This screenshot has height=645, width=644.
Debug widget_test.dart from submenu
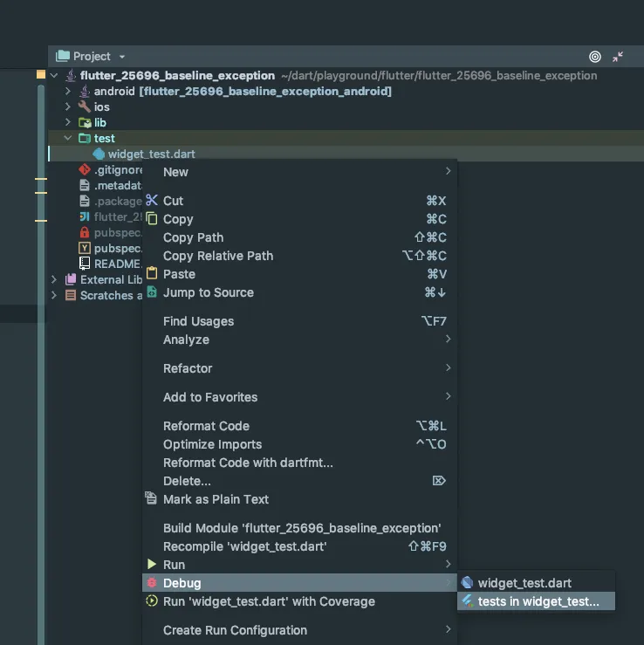(537, 583)
